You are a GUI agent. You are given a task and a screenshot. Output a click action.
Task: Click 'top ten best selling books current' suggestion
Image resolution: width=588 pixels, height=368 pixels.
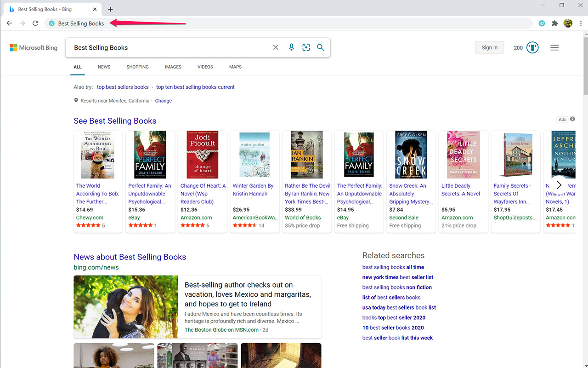point(195,87)
